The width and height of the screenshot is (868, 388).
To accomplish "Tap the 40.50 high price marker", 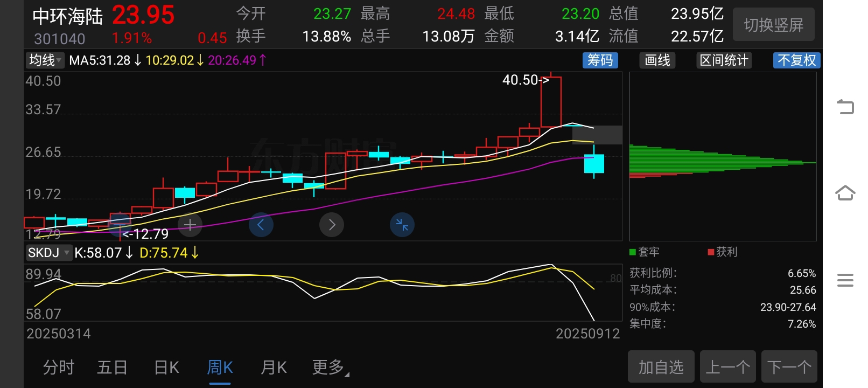I will tap(526, 80).
